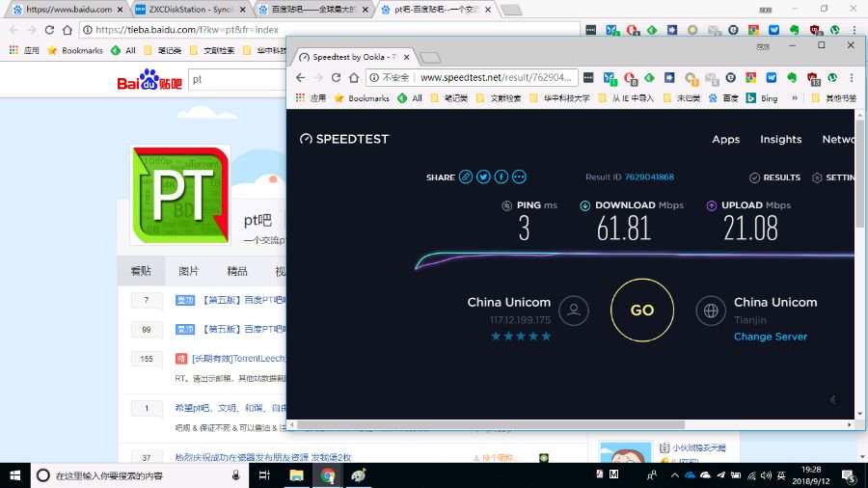This screenshot has width=868, height=488.
Task: Click the Apps shortcut in background Chrome window
Action: 24,50
